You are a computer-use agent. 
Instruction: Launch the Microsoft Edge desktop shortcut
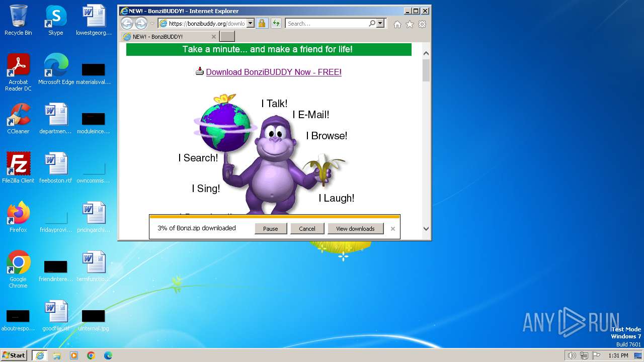pos(56,69)
